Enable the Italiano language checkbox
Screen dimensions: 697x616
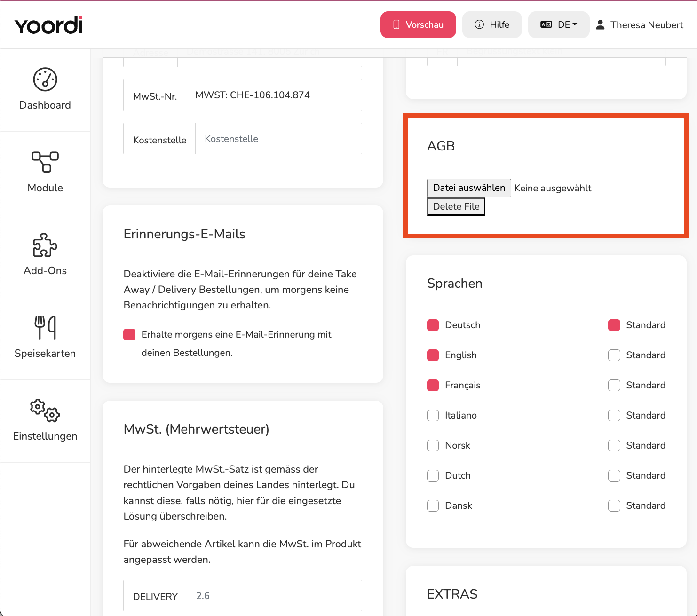click(x=433, y=415)
